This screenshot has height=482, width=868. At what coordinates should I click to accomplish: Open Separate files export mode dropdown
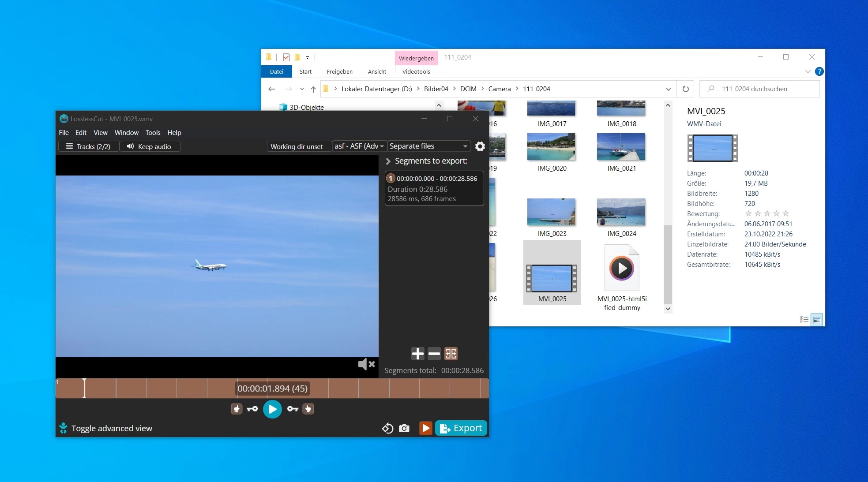tap(428, 146)
